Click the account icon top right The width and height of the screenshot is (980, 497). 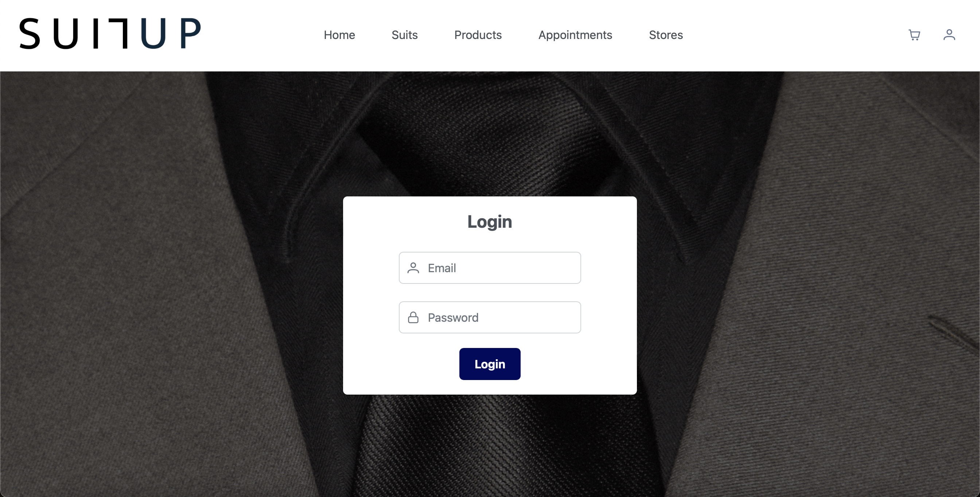949,35
